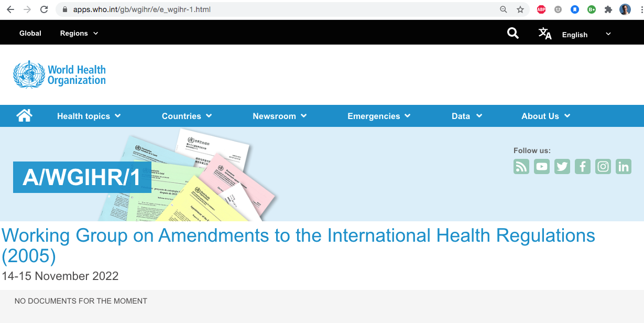Click the Working Group on Amendments heading
Viewport: 644px width, 323px height.
[299, 245]
